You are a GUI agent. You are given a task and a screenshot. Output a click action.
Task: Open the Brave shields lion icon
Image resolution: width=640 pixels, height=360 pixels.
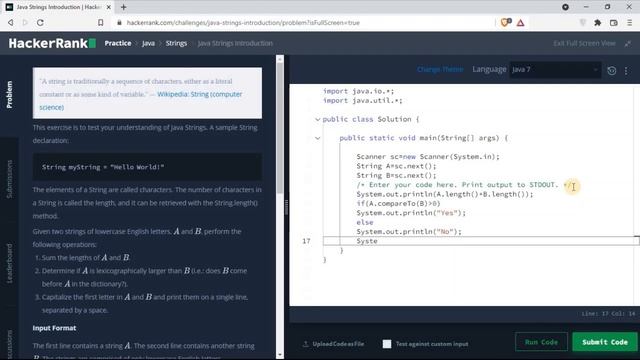(506, 23)
